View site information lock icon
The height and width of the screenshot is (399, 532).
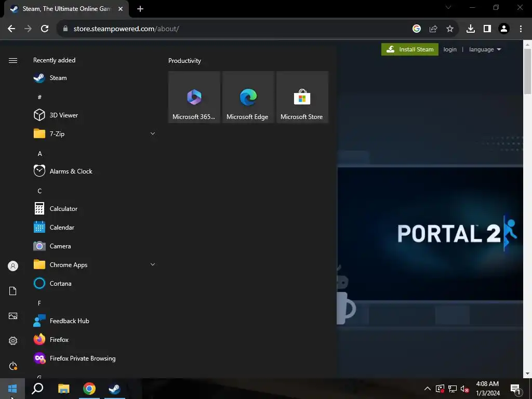pos(65,29)
